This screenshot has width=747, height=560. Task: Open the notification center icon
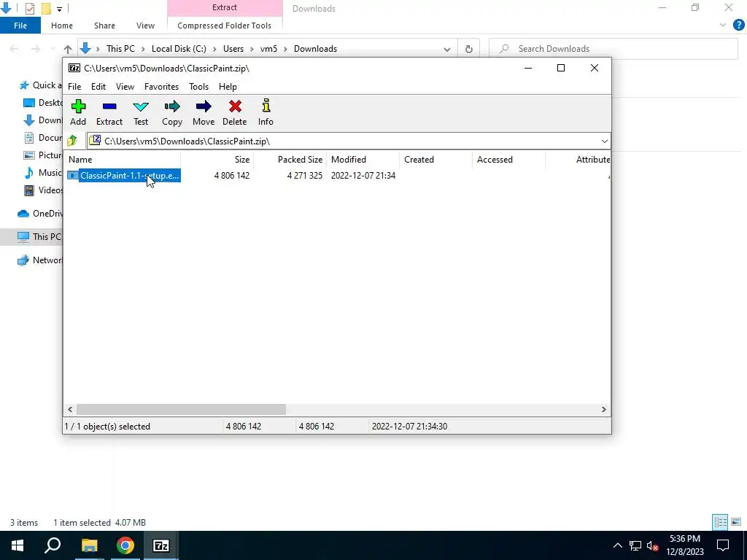(723, 545)
